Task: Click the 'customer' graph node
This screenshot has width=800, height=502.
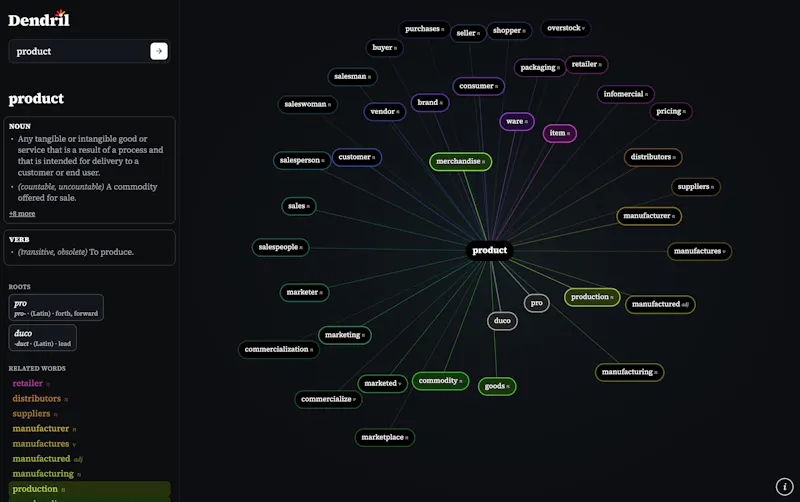Action: point(357,157)
